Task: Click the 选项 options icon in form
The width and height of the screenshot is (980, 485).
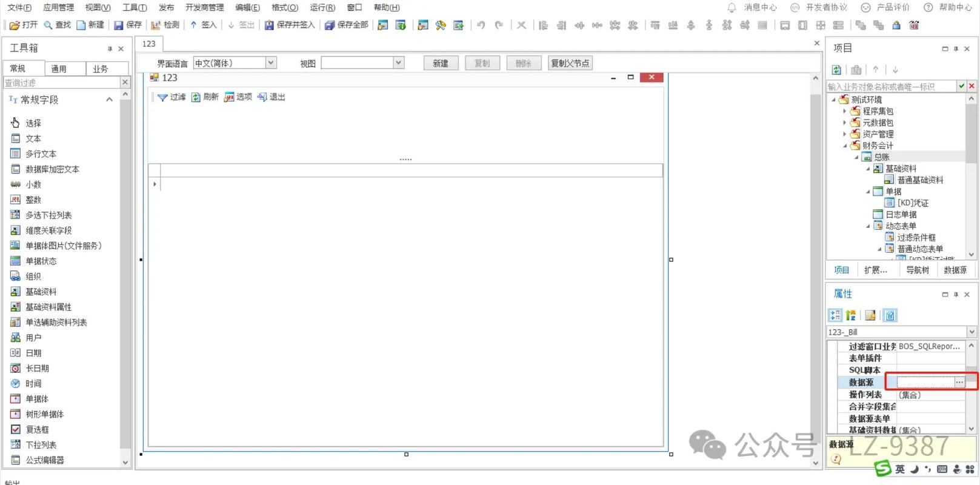Action: pyautogui.click(x=229, y=97)
